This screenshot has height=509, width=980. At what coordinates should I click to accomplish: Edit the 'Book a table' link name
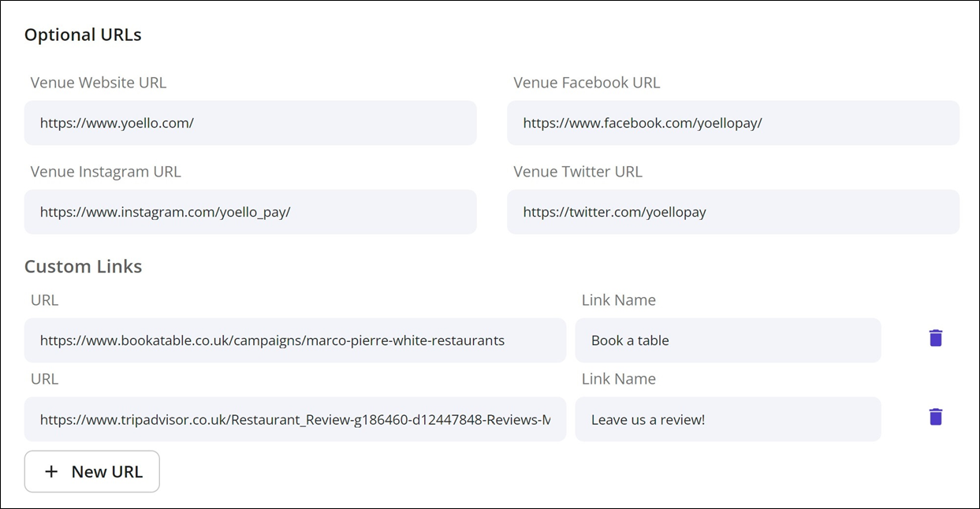click(727, 340)
